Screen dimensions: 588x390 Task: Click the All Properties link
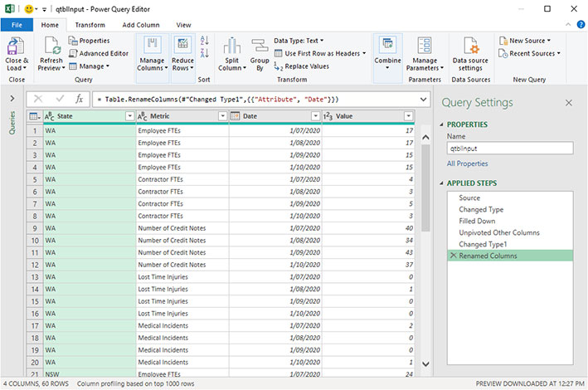click(467, 163)
